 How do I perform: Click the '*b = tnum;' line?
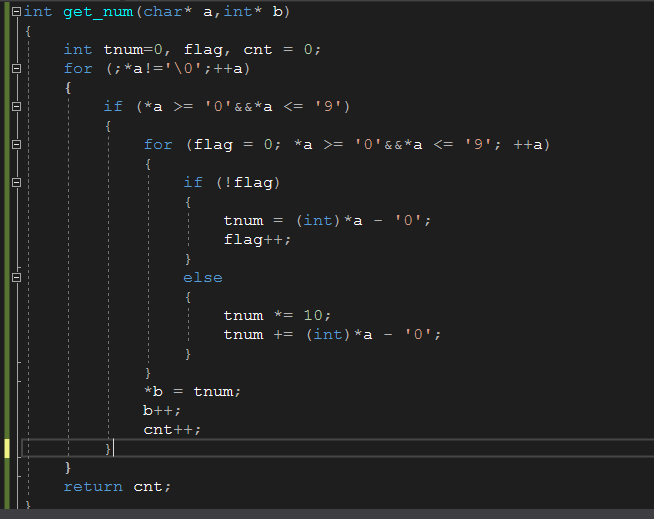(x=192, y=391)
